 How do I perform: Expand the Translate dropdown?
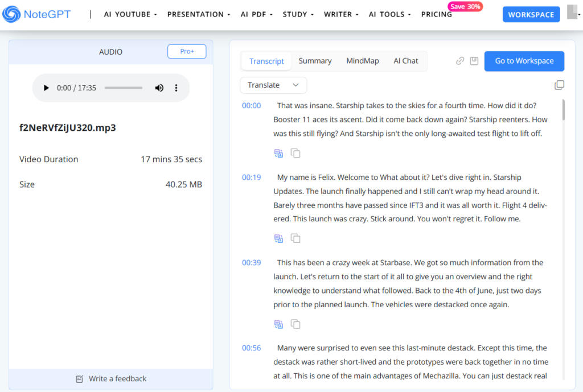tap(273, 85)
